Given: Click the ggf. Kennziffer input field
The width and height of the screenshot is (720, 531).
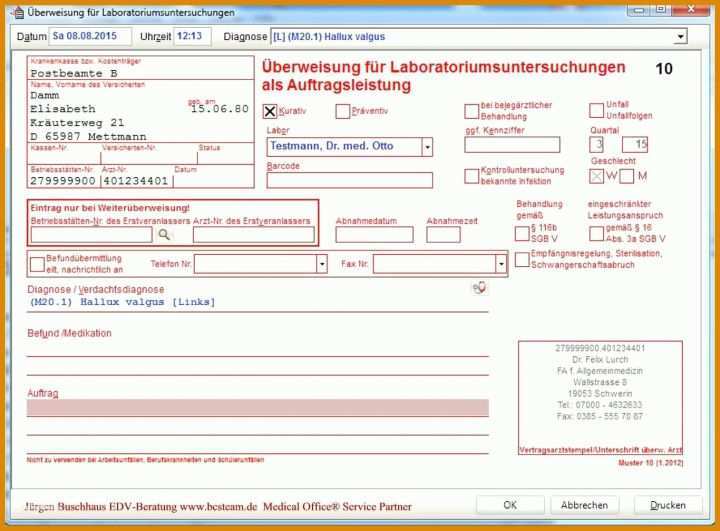Looking at the screenshot, I should [512, 145].
